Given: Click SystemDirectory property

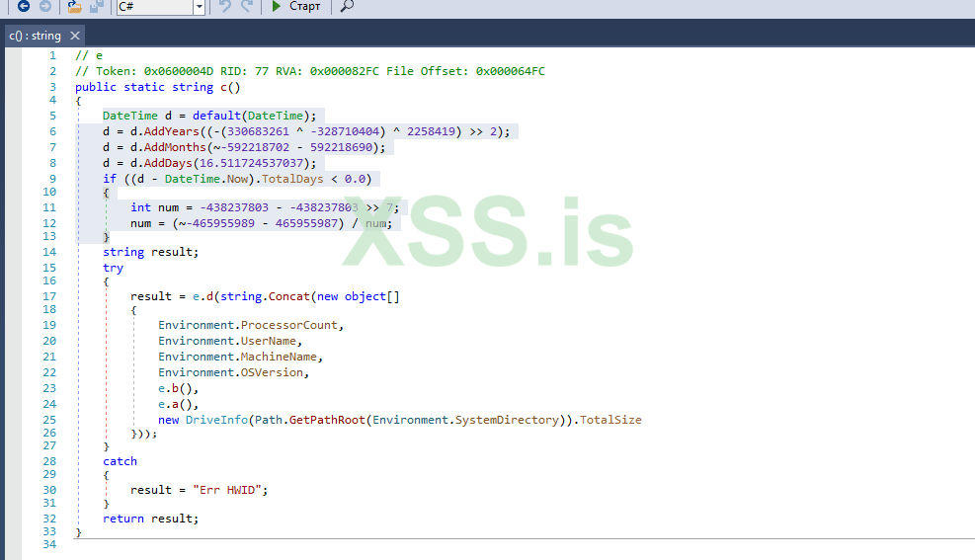Looking at the screenshot, I should pyautogui.click(x=507, y=420).
